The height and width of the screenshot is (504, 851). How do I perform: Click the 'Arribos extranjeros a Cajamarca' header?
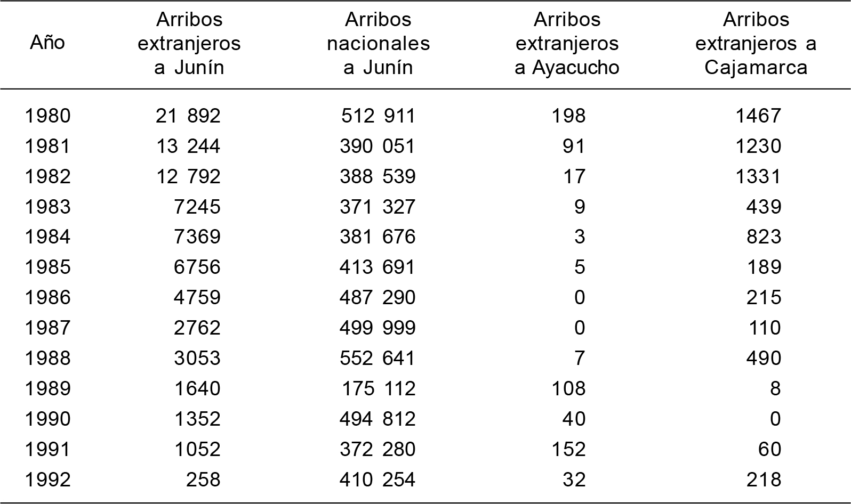tap(756, 43)
